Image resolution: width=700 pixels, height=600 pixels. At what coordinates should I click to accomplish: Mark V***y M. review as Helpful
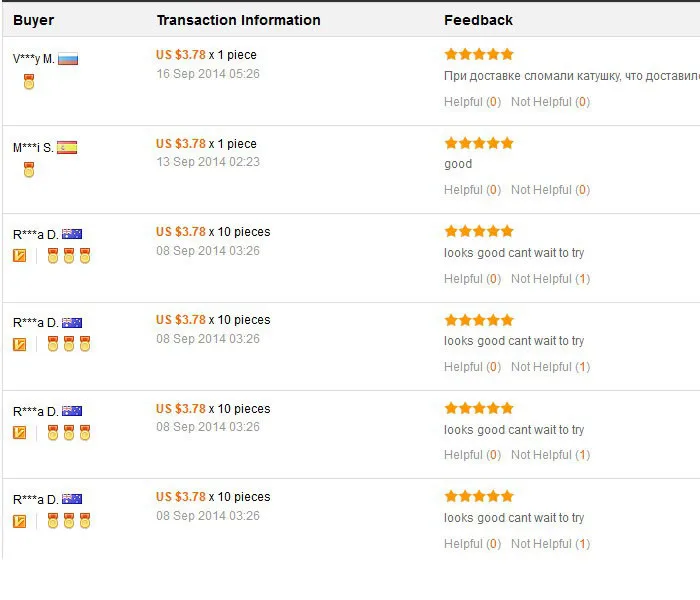[x=472, y=102]
